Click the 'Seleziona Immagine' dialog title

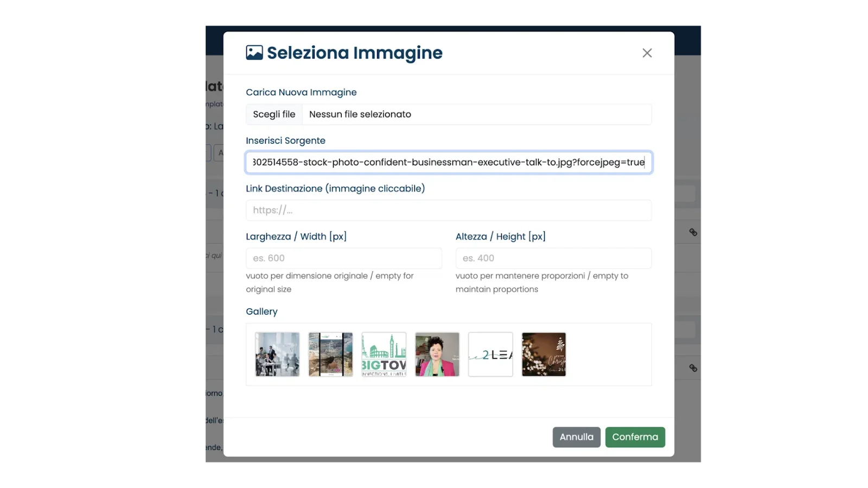tap(355, 53)
